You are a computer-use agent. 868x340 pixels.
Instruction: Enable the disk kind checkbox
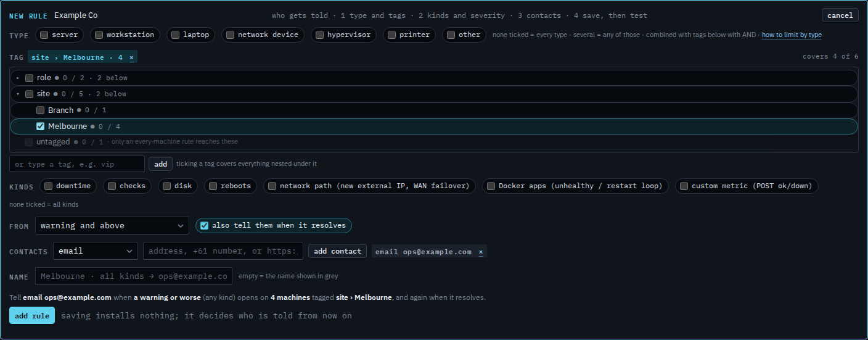166,186
